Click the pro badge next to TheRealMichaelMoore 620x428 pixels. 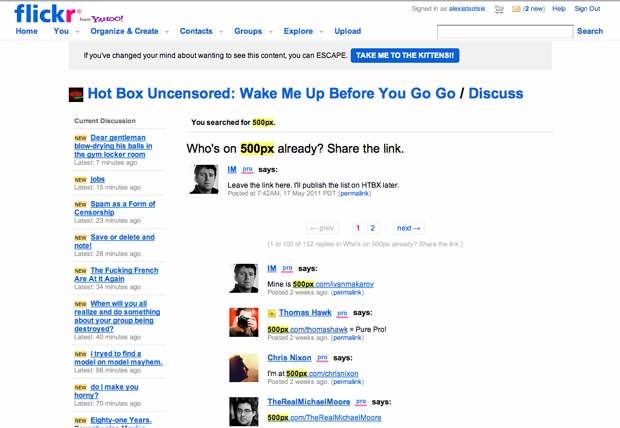tap(361, 402)
